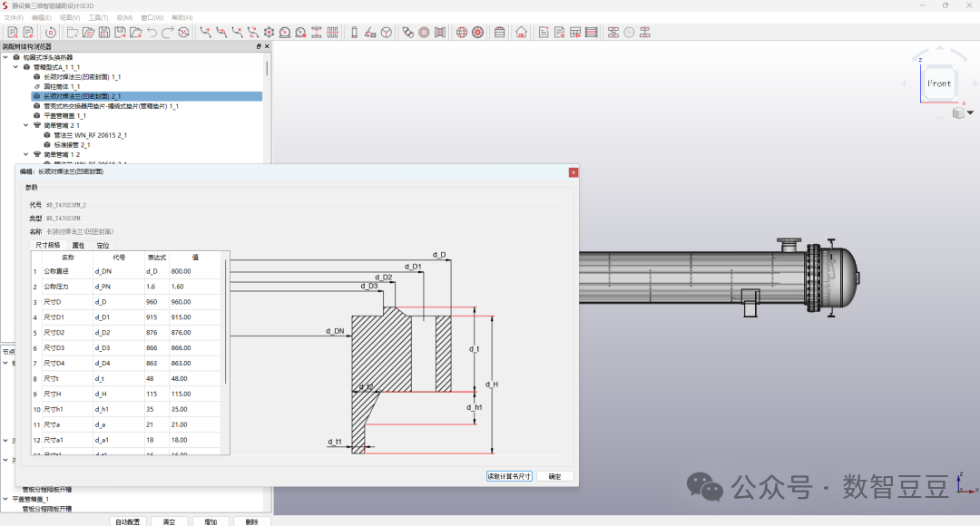Switch to the 尺寸规格 tab
This screenshot has width=980, height=526.
pos(48,245)
